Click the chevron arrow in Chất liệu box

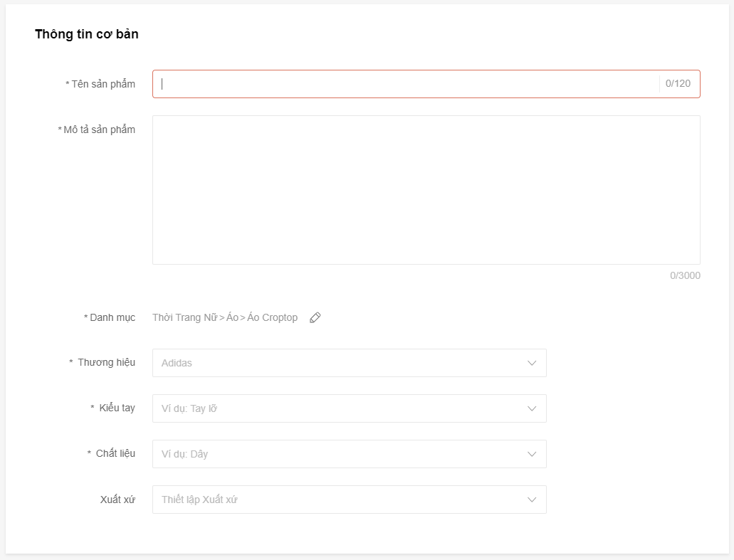[x=532, y=454]
